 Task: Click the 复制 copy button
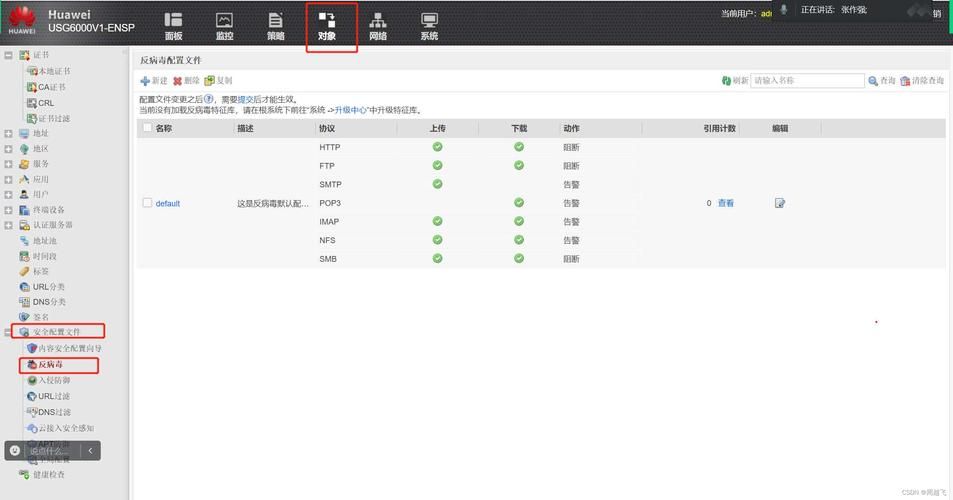(219, 80)
